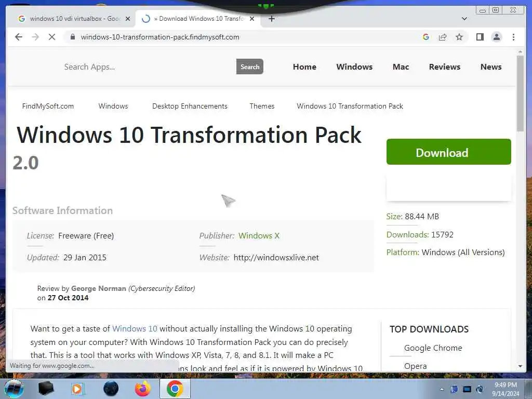Open Chrome three-dot menu
The image size is (532, 399).
[x=513, y=37]
